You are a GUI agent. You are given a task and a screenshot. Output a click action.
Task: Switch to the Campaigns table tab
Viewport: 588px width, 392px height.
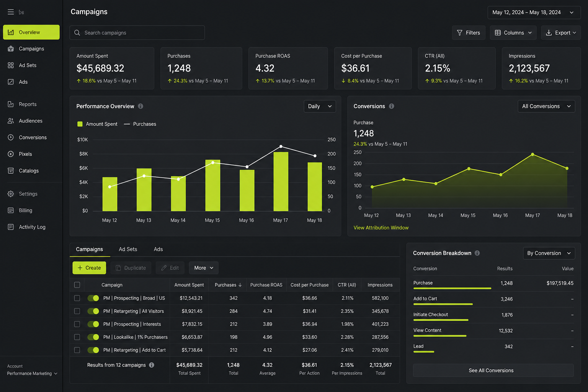click(90, 249)
